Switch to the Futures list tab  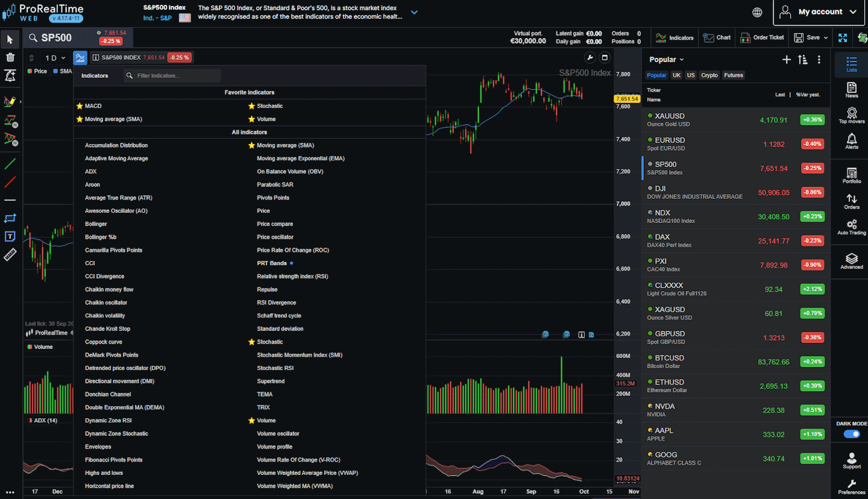[734, 75]
